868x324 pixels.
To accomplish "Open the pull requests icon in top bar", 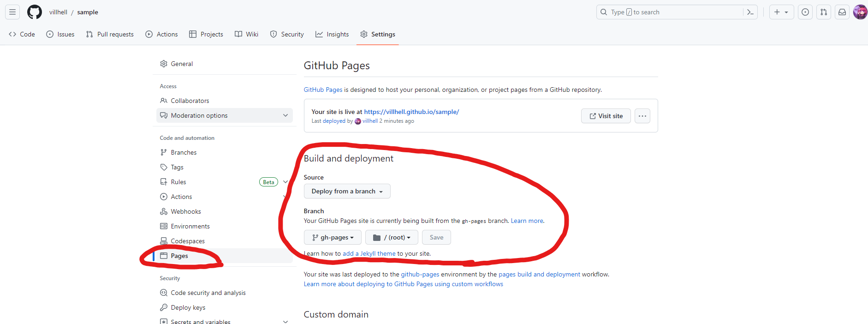I will (824, 12).
